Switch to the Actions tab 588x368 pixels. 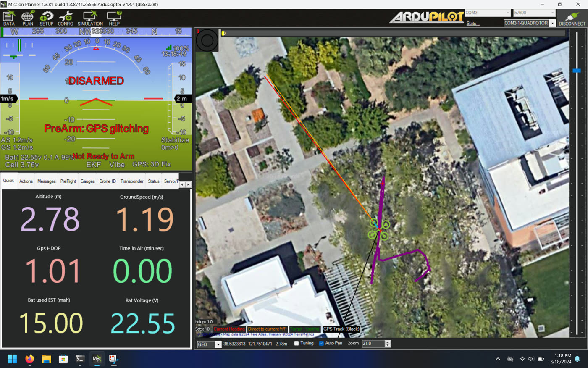pos(26,181)
